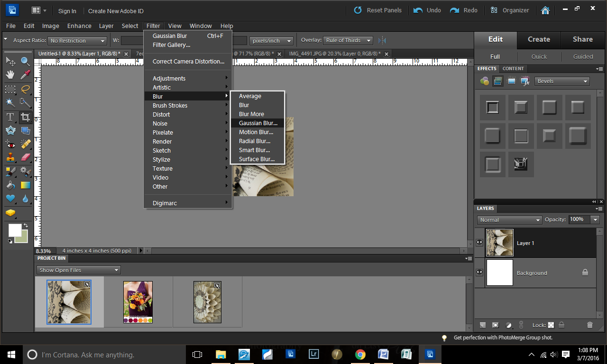
Task: Select the Zoom tool in toolbox
Action: tap(25, 61)
